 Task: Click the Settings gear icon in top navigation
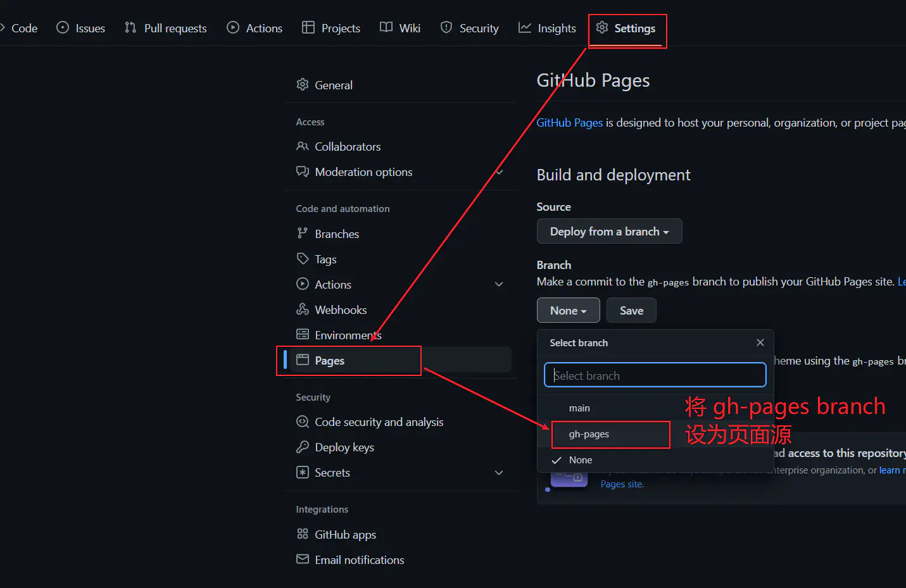coord(602,27)
